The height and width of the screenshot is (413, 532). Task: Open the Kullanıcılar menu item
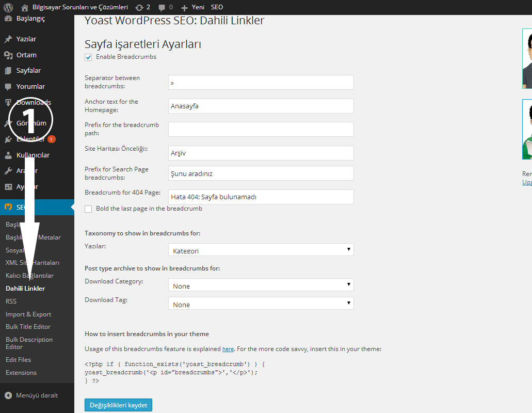point(33,155)
